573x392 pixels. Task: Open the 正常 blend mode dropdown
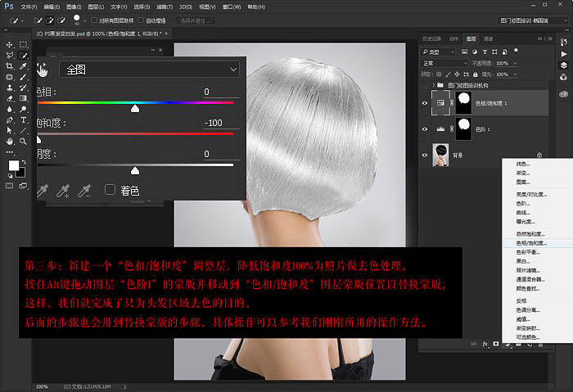[443, 63]
